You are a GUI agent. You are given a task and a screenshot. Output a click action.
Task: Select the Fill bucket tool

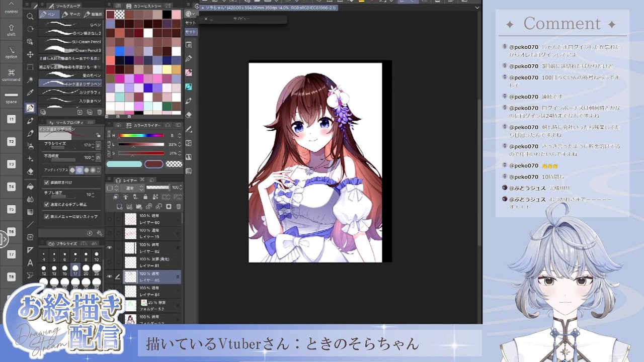pos(30,186)
